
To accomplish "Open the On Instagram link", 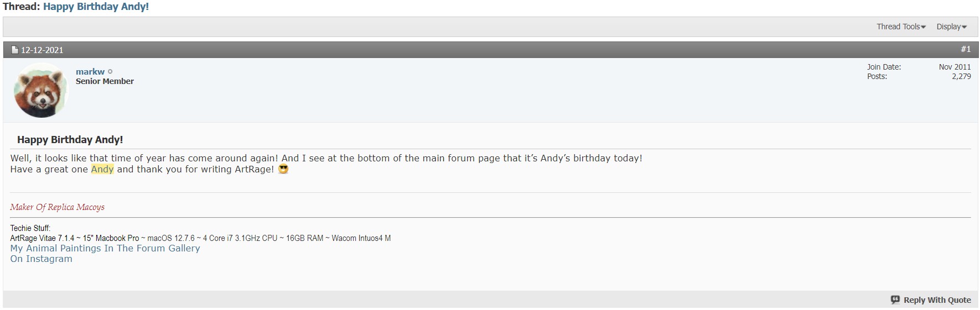I will [41, 259].
